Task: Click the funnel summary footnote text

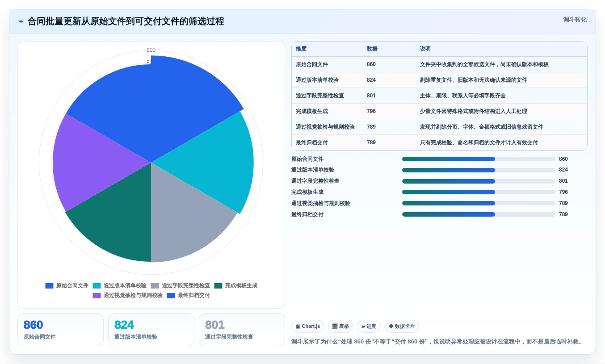Action: click(x=438, y=342)
